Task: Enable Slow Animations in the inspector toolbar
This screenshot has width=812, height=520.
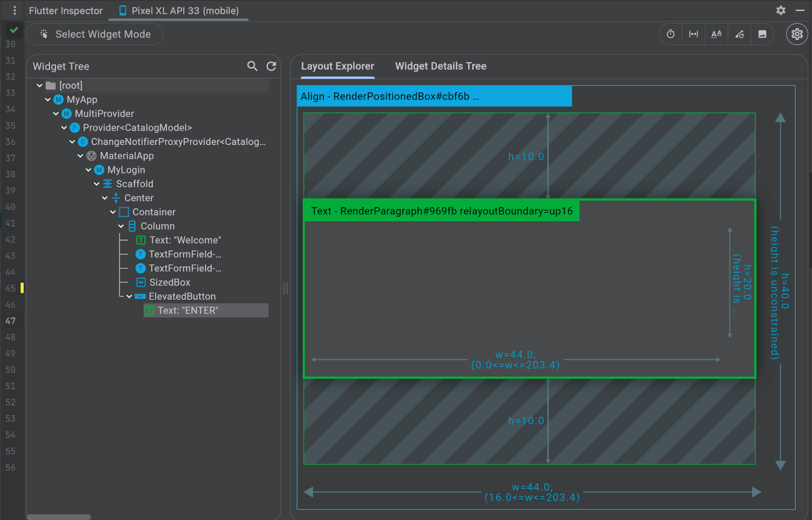Action: pyautogui.click(x=670, y=34)
